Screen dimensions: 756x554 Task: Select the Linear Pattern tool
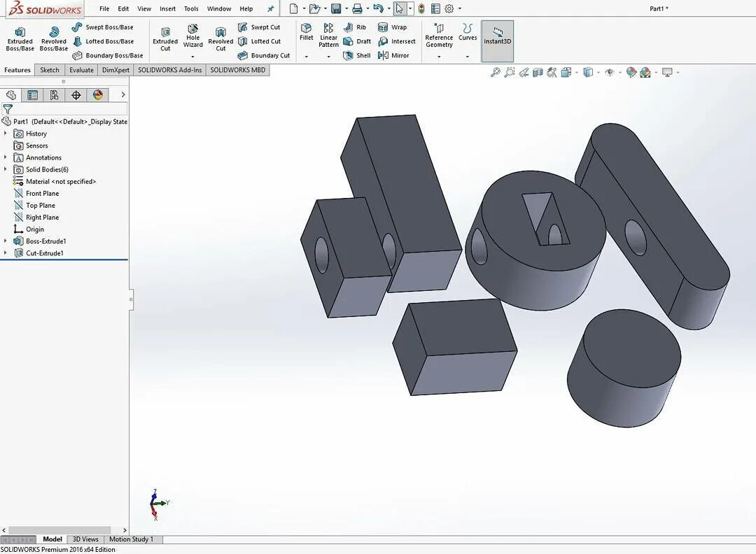point(328,35)
